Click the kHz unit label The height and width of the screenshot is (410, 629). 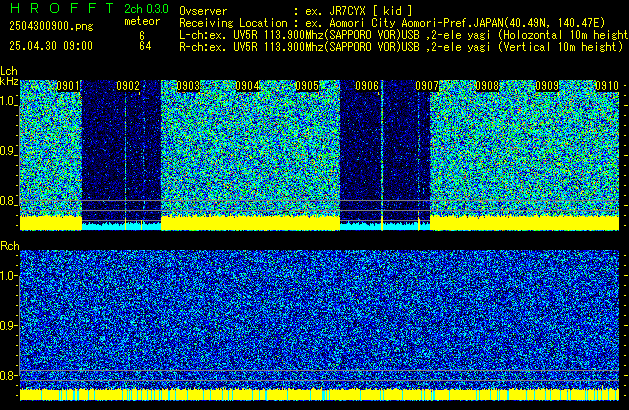(x=9, y=81)
